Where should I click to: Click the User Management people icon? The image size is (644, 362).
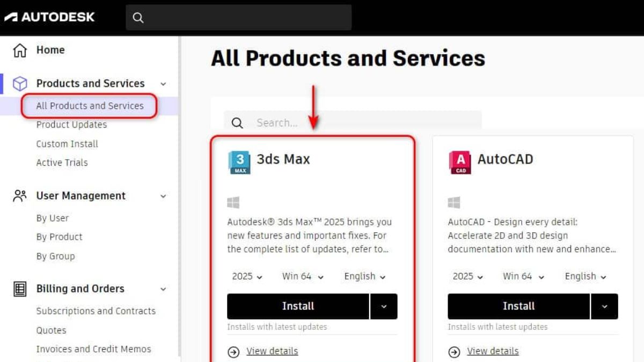tap(20, 196)
